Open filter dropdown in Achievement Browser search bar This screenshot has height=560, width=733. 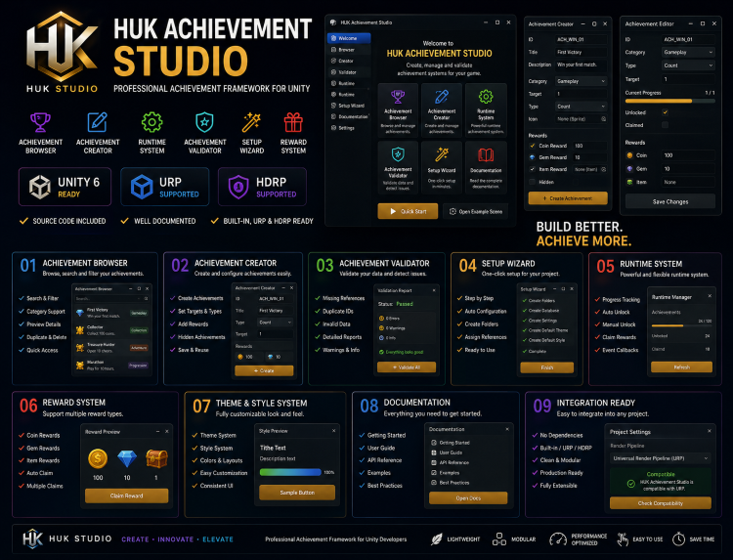click(x=139, y=299)
